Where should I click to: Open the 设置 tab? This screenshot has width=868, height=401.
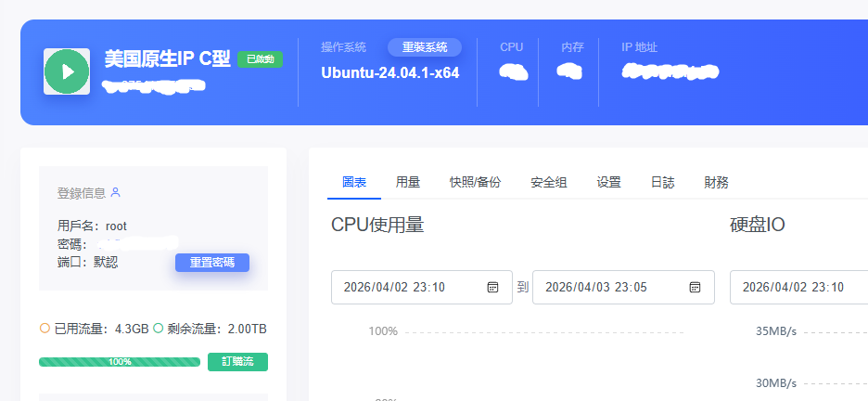click(x=609, y=183)
